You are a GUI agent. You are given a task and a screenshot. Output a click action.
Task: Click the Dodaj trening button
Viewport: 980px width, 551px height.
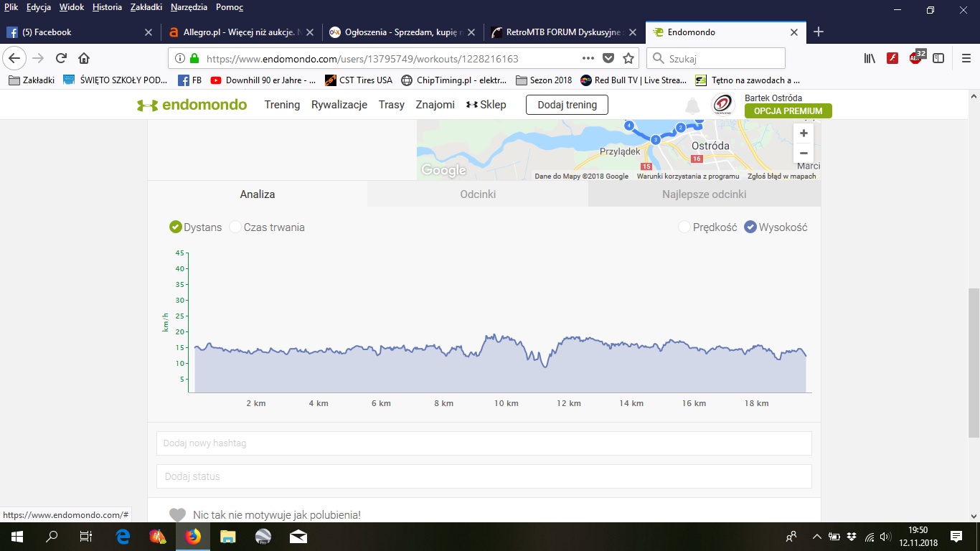click(x=567, y=105)
